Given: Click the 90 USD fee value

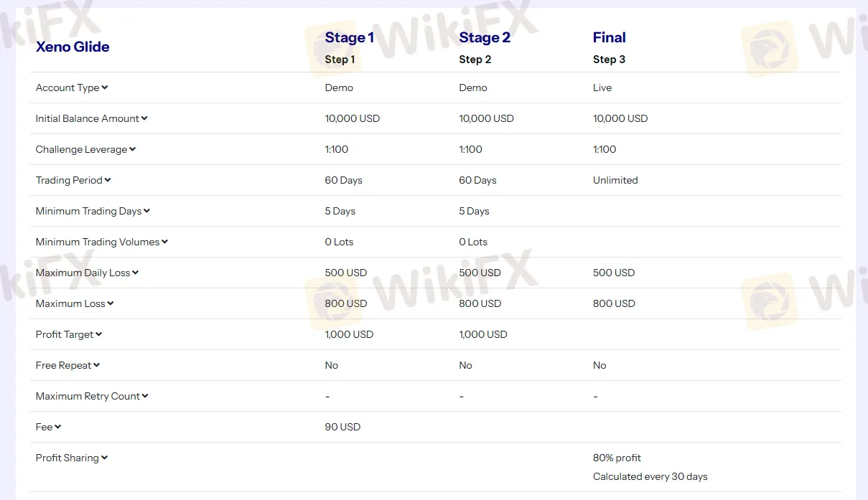Looking at the screenshot, I should click(x=342, y=427).
